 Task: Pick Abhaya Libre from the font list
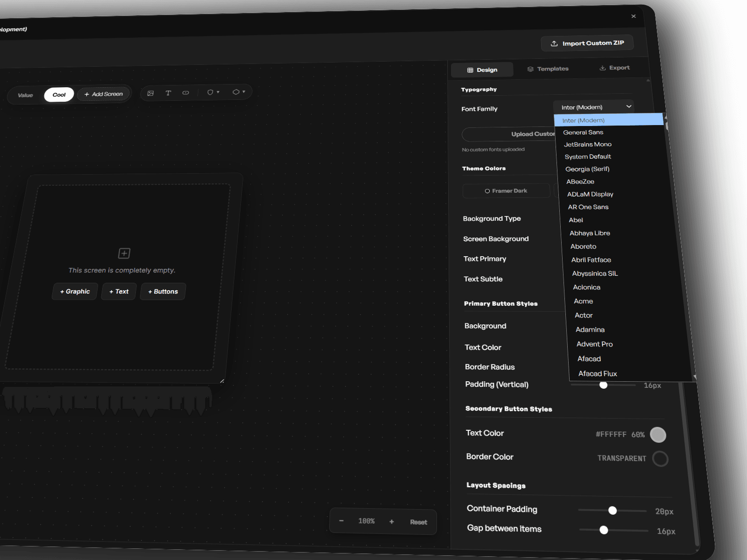point(590,233)
